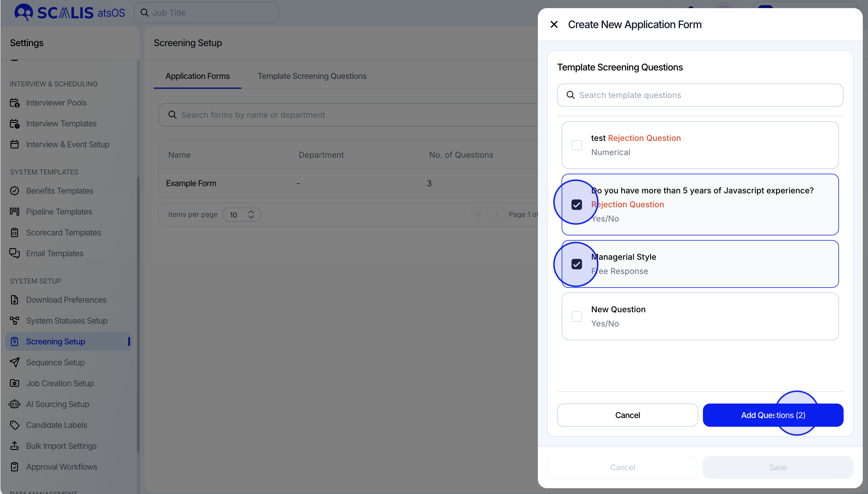
Task: Click the Email Templates chat icon
Action: pos(14,253)
